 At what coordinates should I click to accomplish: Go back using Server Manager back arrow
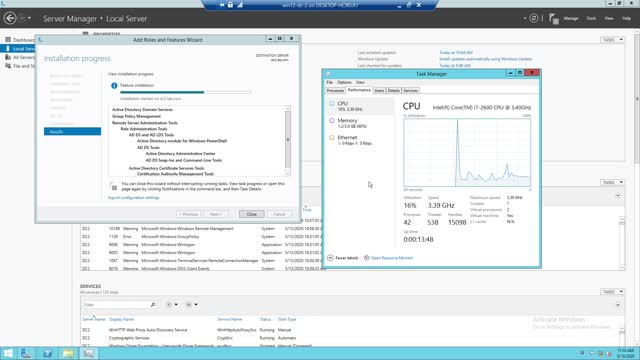[10, 18]
